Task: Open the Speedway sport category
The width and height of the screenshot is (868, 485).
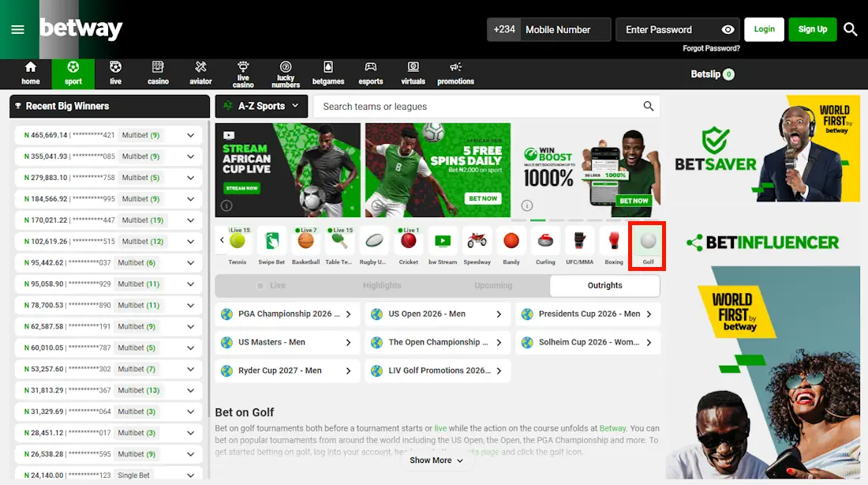Action: tap(476, 245)
